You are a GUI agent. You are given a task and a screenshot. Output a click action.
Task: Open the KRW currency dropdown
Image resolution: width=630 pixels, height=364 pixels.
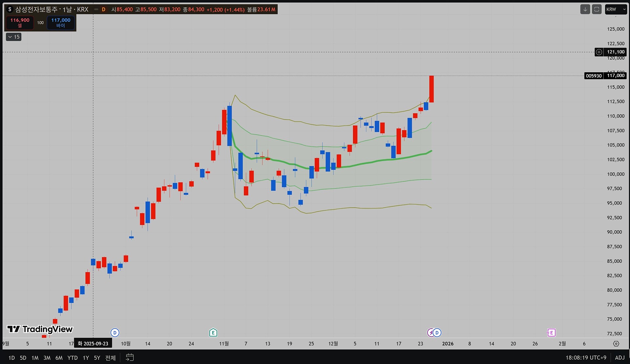[616, 9]
